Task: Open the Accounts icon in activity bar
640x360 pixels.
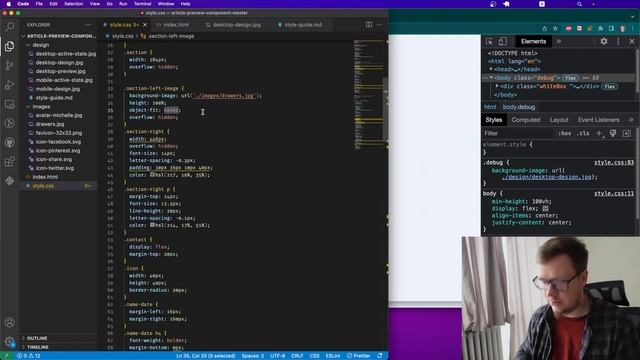Action: tap(9, 322)
